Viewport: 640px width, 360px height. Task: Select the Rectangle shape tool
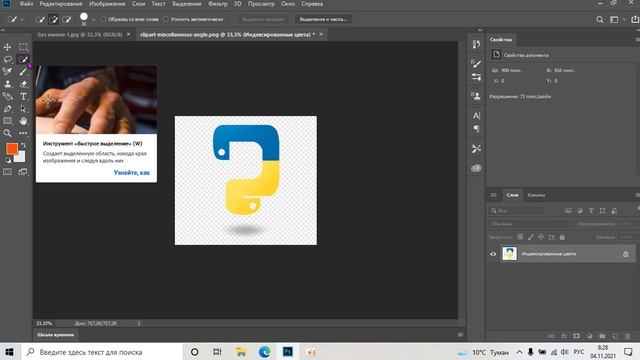[x=7, y=121]
